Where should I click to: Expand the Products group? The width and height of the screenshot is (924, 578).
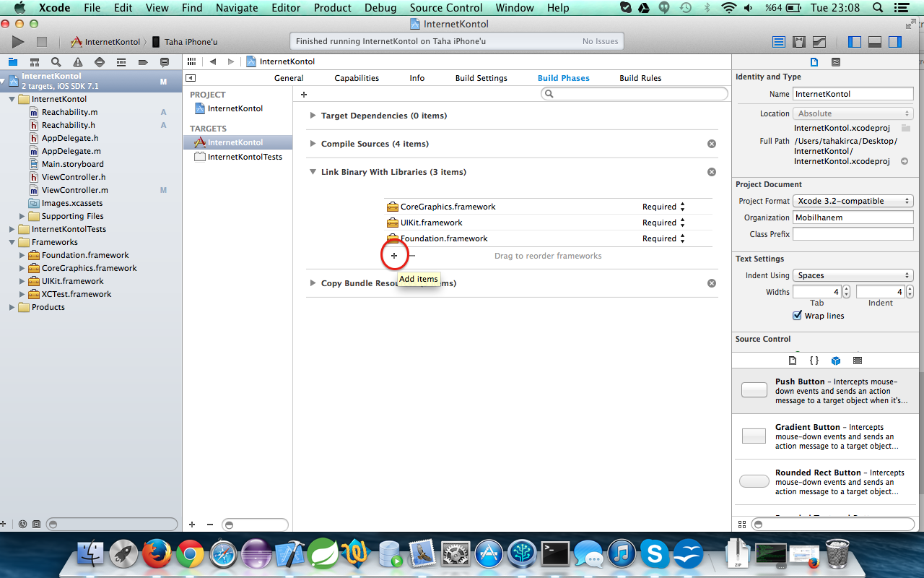(12, 307)
